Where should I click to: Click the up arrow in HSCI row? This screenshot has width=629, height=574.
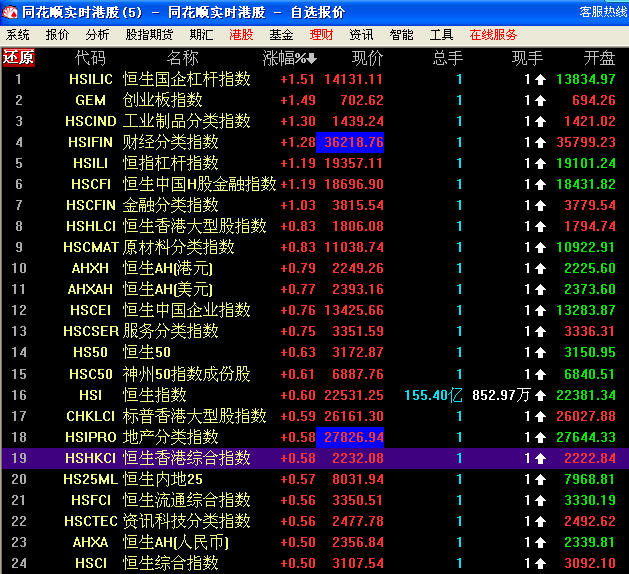[x=540, y=563]
